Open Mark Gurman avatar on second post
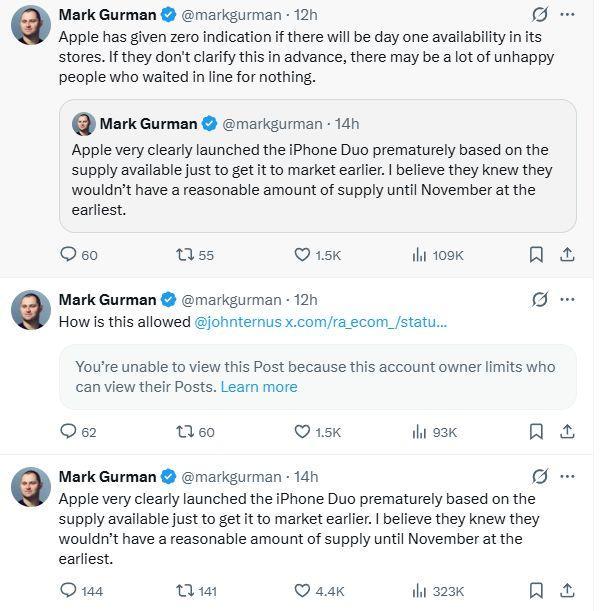 coord(31,310)
